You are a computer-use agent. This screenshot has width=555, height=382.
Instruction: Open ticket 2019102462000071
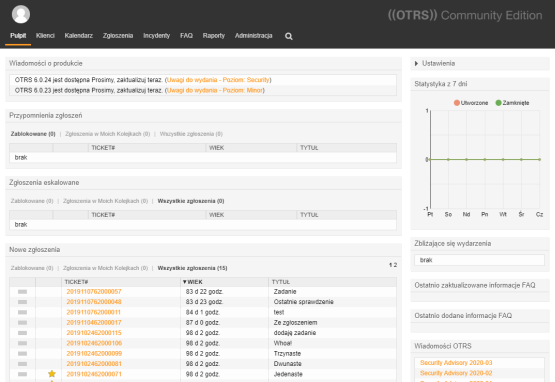point(94,374)
